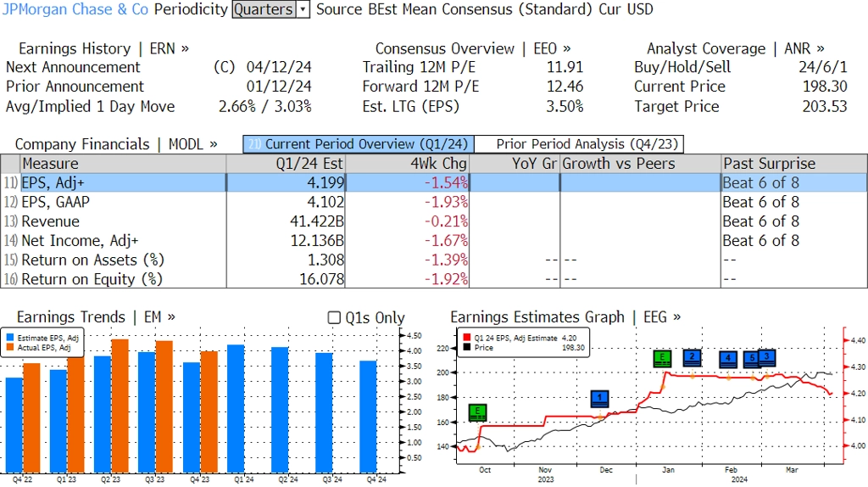Click Est. LTG (EPS) value 3.50%

pos(565,106)
